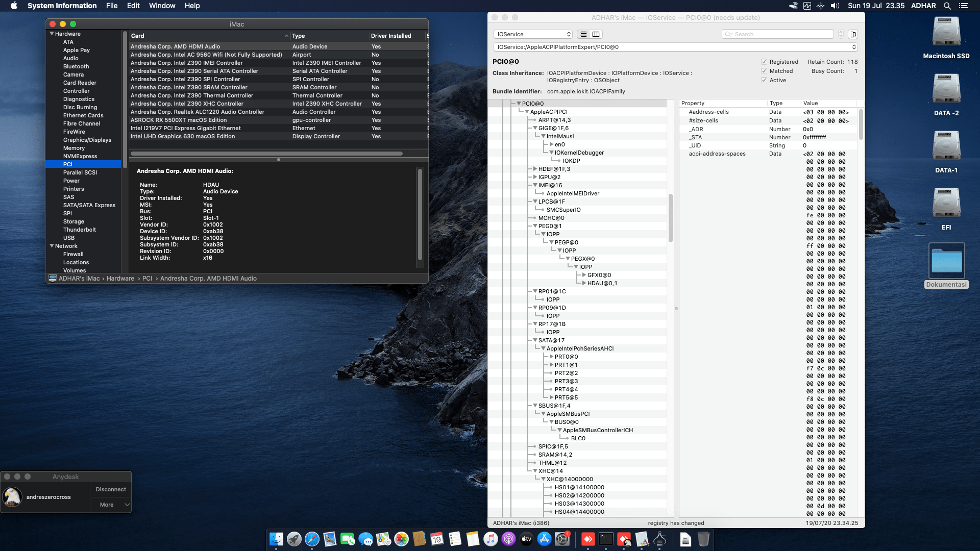Image resolution: width=980 pixels, height=551 pixels.
Task: Open Safari from the dock
Action: point(312,539)
